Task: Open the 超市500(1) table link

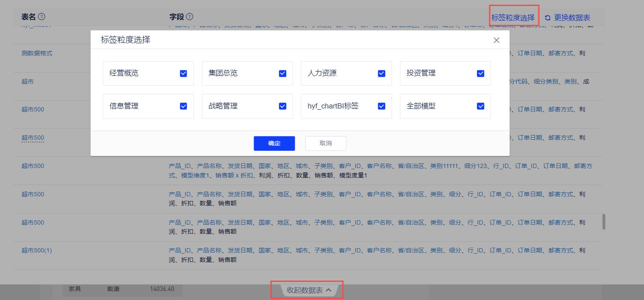Action: tap(36, 251)
